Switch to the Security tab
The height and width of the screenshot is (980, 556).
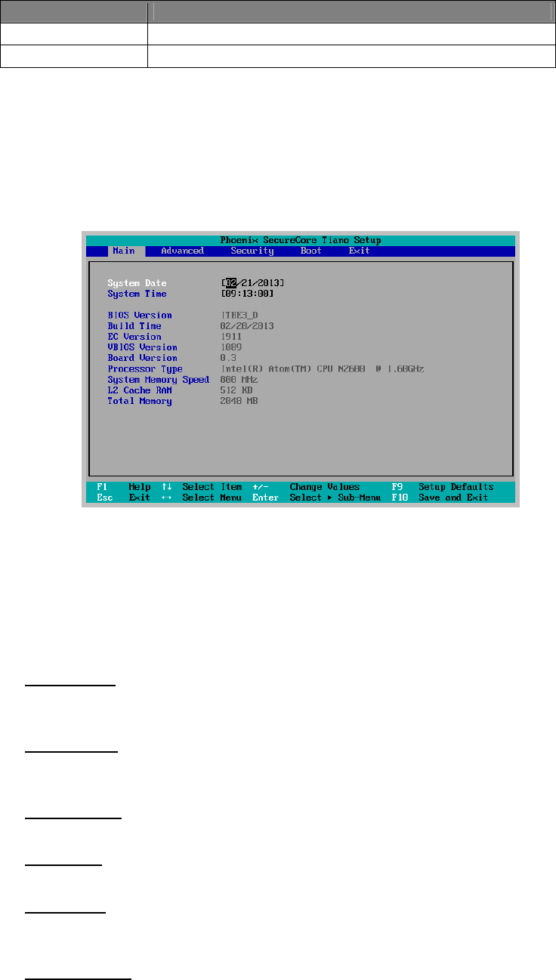[252, 251]
